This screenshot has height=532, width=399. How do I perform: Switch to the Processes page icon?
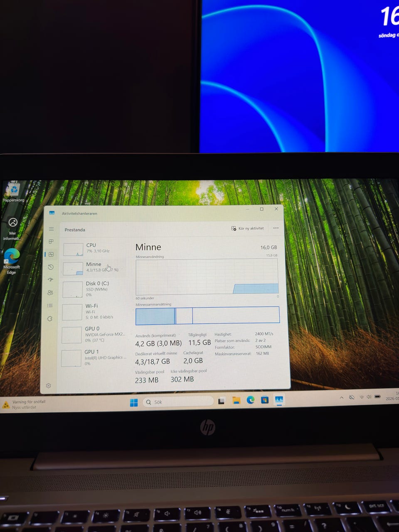coord(51,241)
